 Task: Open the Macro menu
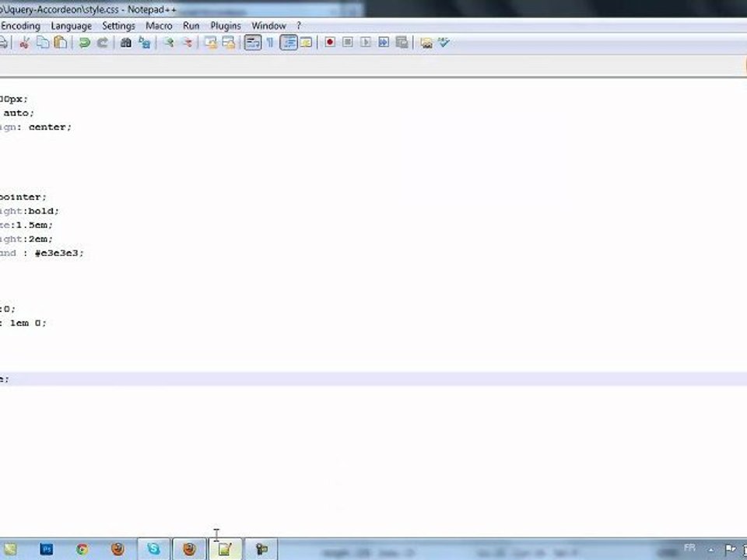(x=159, y=26)
